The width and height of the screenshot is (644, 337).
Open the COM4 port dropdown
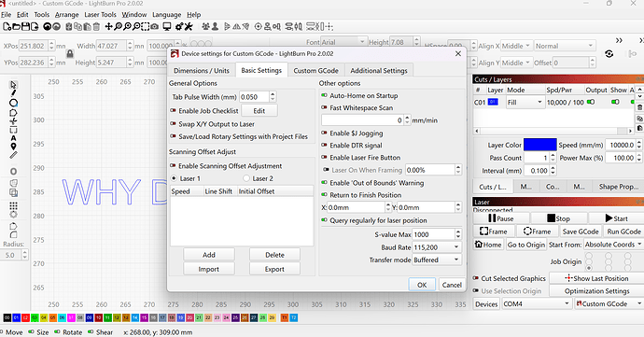(x=537, y=304)
